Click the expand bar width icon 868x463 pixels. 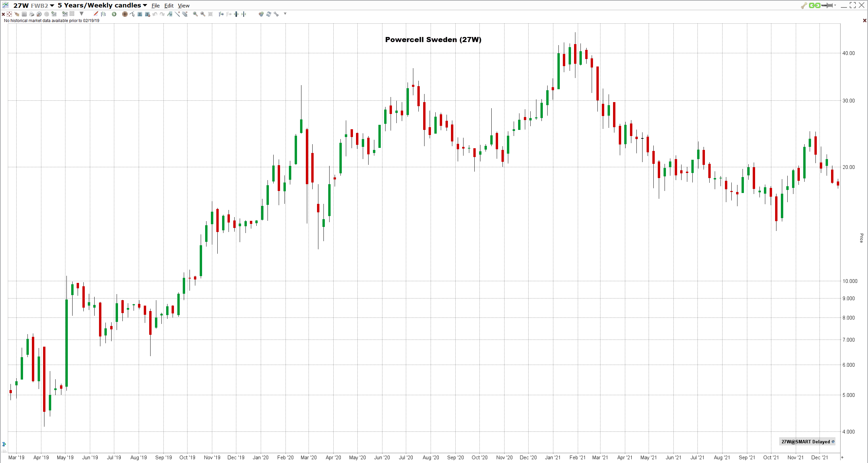coord(236,14)
